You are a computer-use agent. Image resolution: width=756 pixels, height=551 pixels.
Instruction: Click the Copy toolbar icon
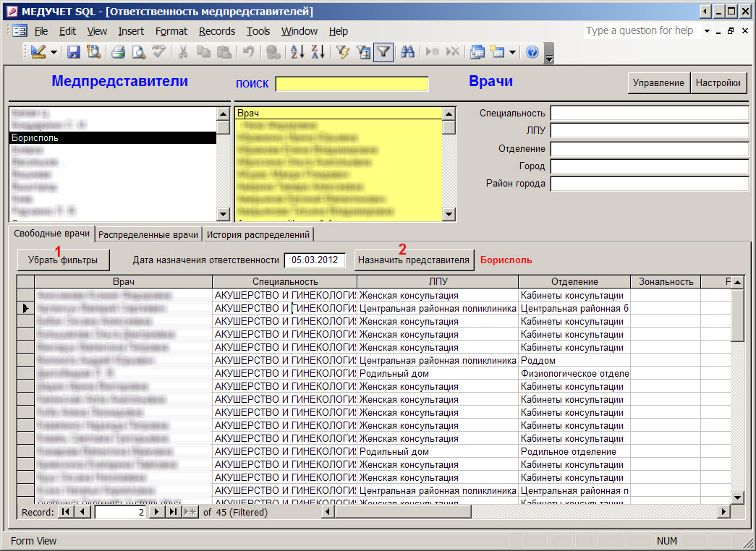point(203,51)
